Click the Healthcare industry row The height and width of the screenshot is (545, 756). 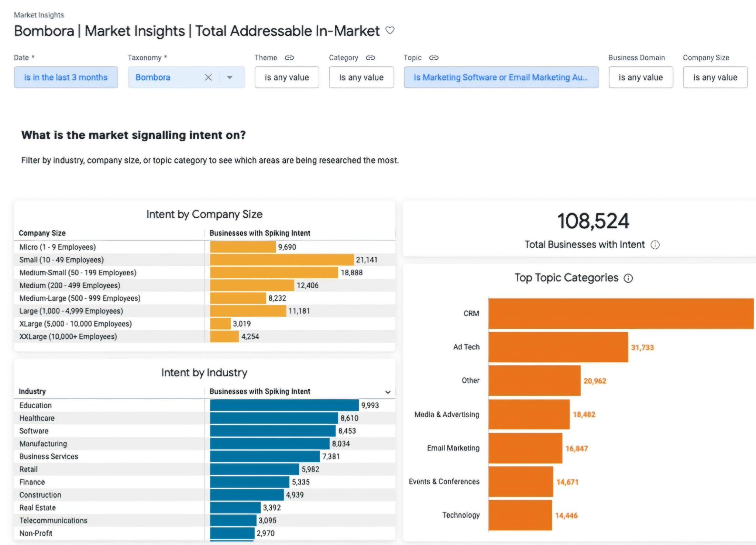click(x=205, y=418)
